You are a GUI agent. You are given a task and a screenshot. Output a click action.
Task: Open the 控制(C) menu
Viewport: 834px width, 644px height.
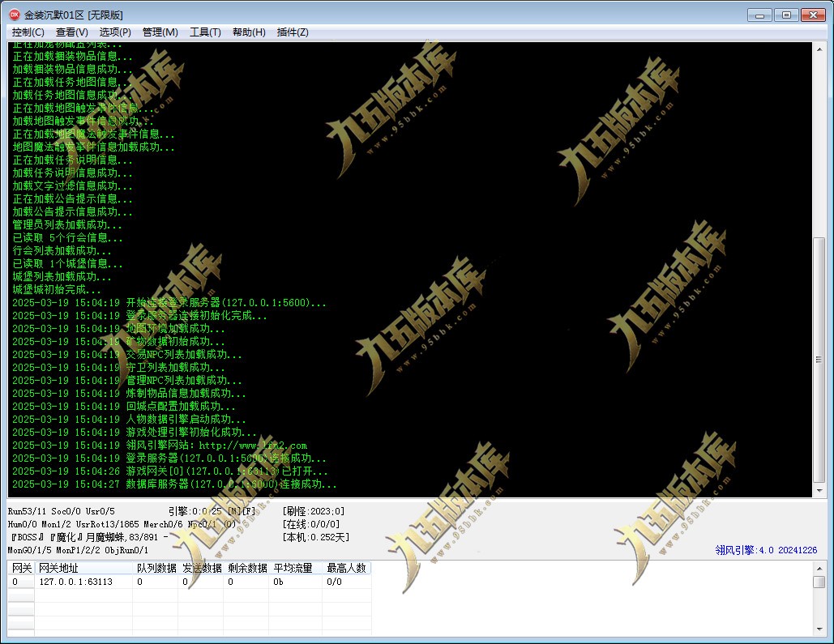pos(28,32)
